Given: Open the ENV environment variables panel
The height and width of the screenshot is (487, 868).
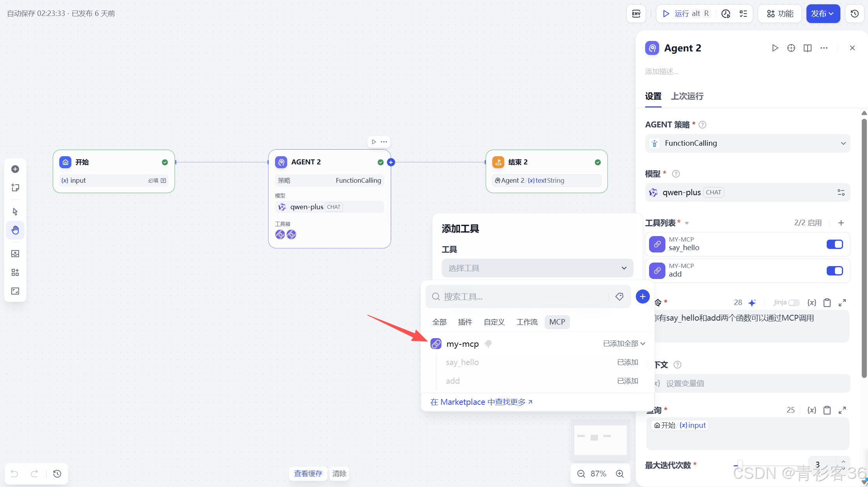Looking at the screenshot, I should point(636,13).
